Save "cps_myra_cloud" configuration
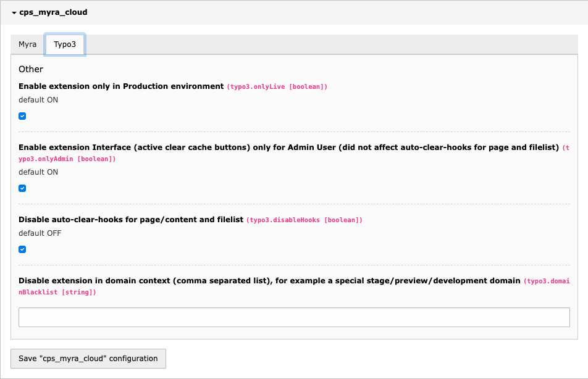 pyautogui.click(x=88, y=359)
